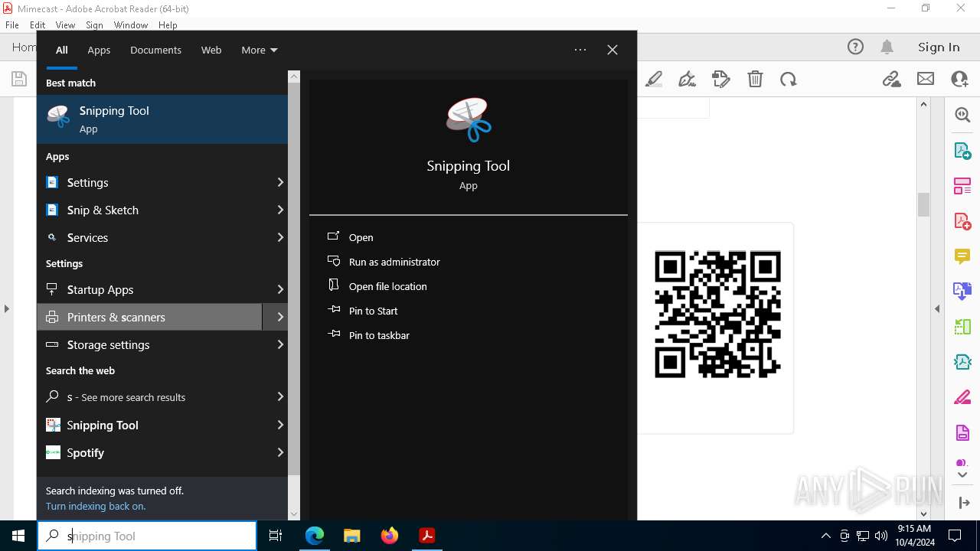The height and width of the screenshot is (551, 980).
Task: Click the Task View taskbar button
Action: [276, 536]
